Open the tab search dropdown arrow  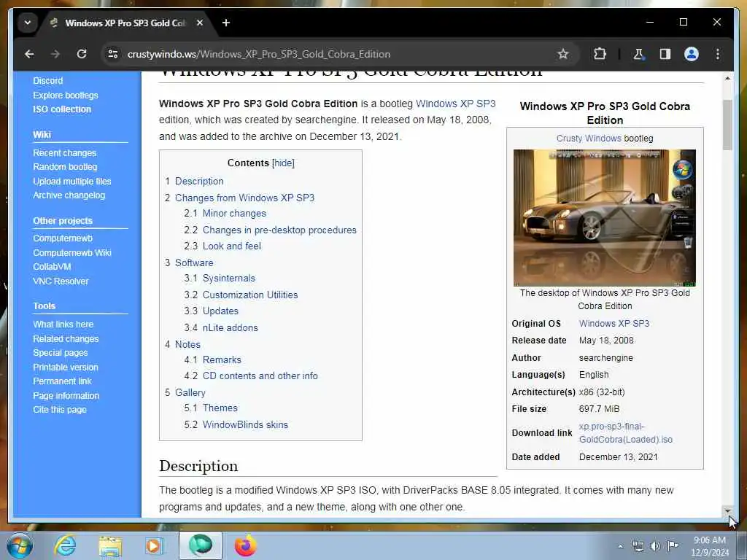[x=28, y=23]
